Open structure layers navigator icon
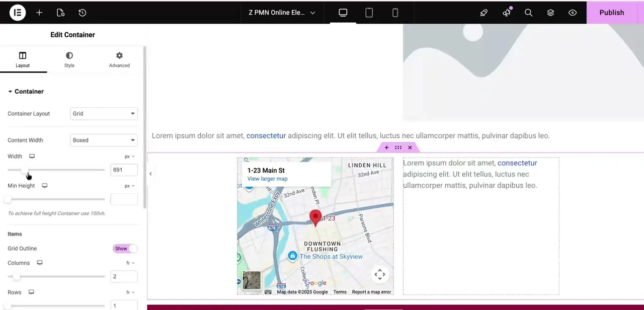Screen dimensions: 644x310 [551, 13]
